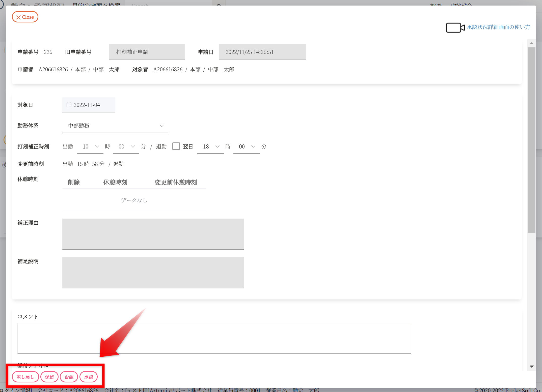Toggle the 翌日 checkbox
This screenshot has height=392, width=542.
pos(176,146)
